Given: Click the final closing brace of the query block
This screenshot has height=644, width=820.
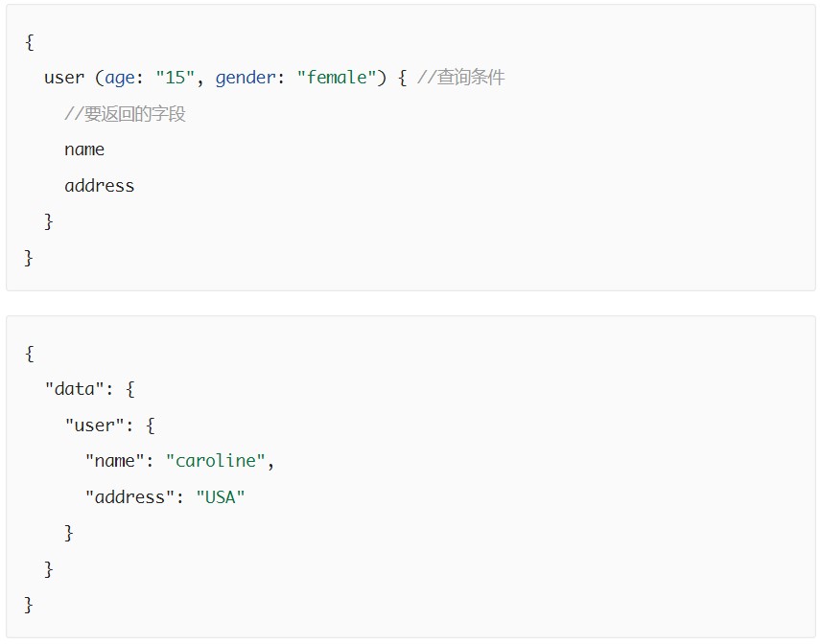Looking at the screenshot, I should point(29,258).
